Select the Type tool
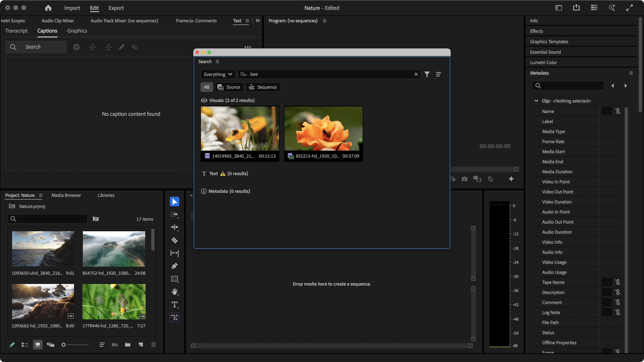 coord(175,305)
